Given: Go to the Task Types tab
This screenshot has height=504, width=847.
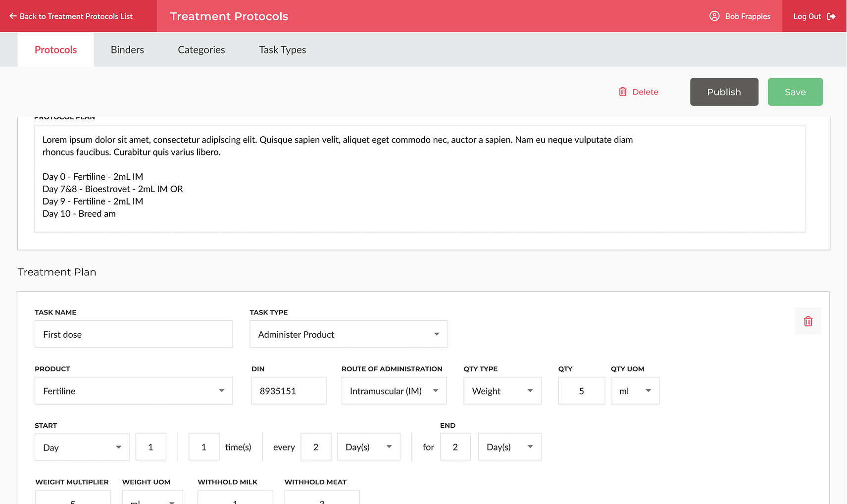Looking at the screenshot, I should click(282, 50).
